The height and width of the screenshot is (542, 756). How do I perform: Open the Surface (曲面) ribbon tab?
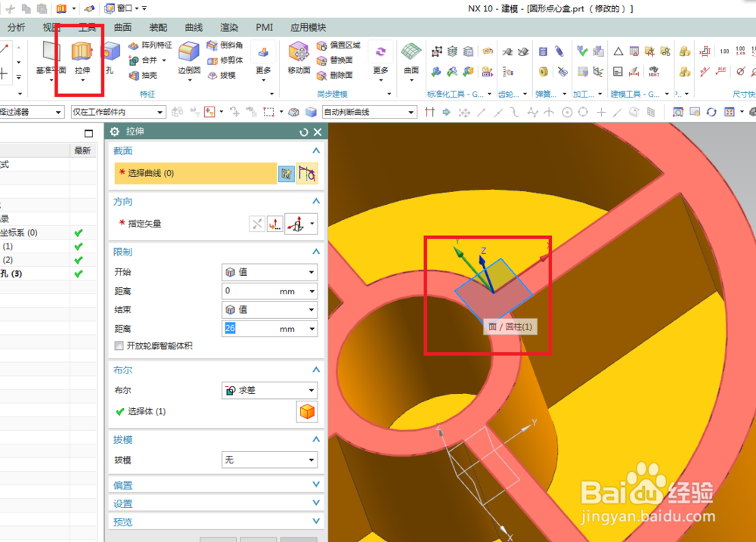pyautogui.click(x=122, y=27)
